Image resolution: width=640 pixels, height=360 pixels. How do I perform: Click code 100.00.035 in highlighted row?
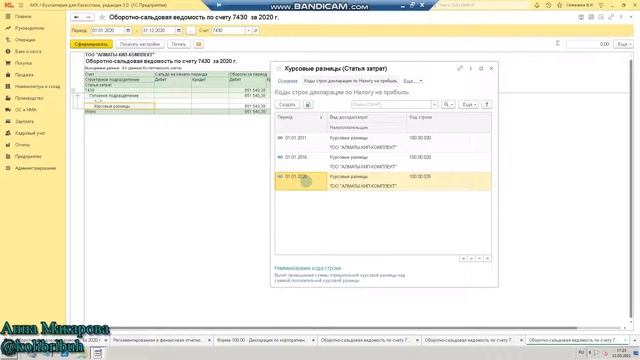click(420, 177)
